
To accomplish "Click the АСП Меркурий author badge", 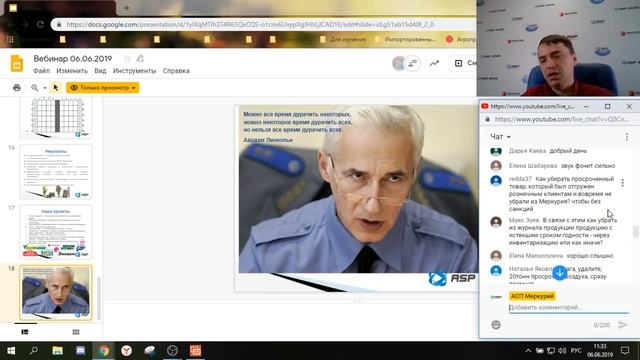I will 532,296.
